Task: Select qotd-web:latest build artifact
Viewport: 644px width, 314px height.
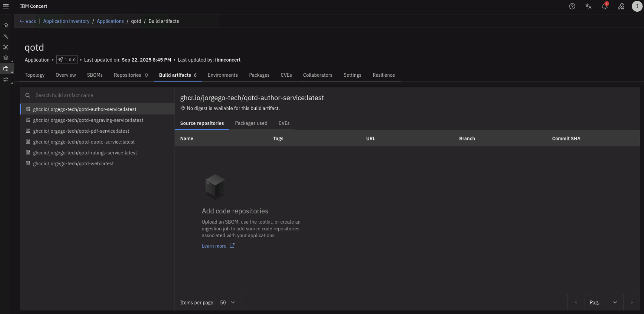Action: (x=73, y=164)
